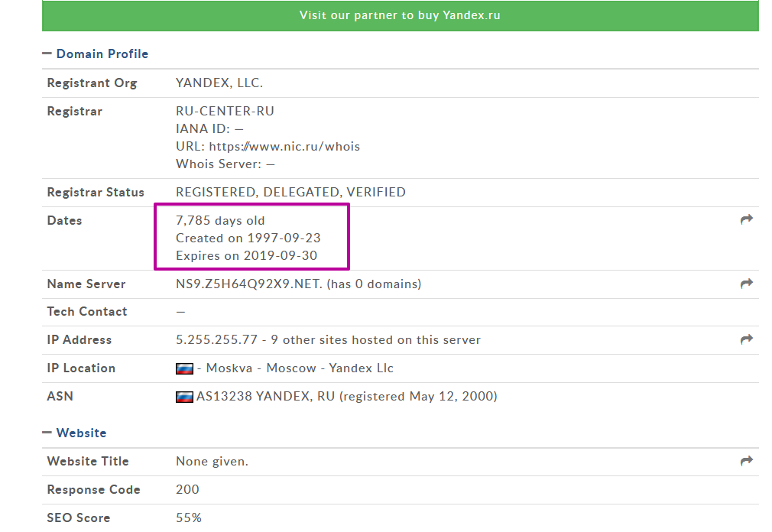
Task: Click Russian flag icon in IP Location row
Action: click(185, 368)
